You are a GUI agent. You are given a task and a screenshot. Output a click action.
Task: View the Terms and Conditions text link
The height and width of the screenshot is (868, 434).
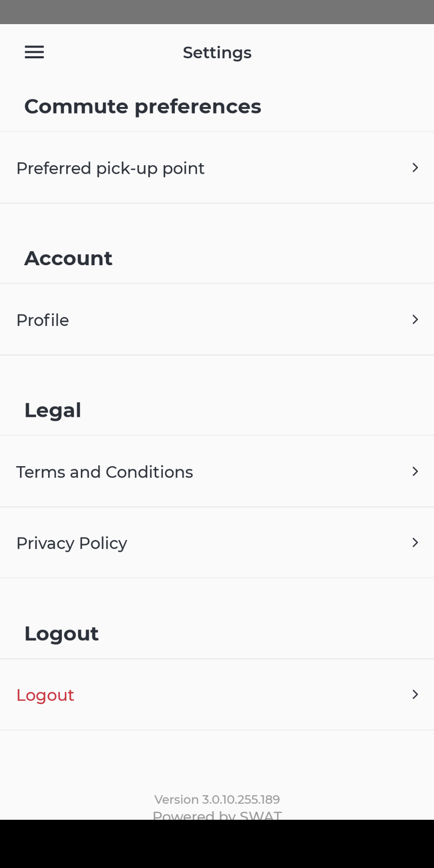click(x=104, y=472)
